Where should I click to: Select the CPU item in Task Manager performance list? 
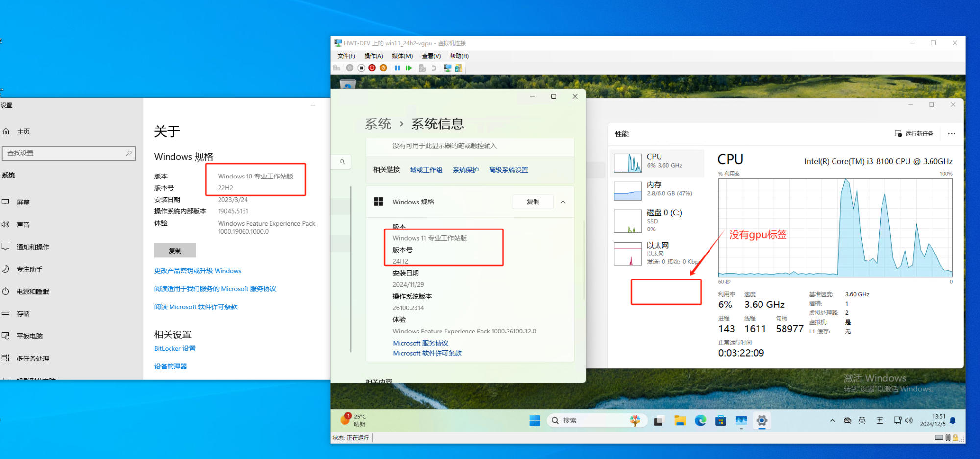[x=657, y=163]
